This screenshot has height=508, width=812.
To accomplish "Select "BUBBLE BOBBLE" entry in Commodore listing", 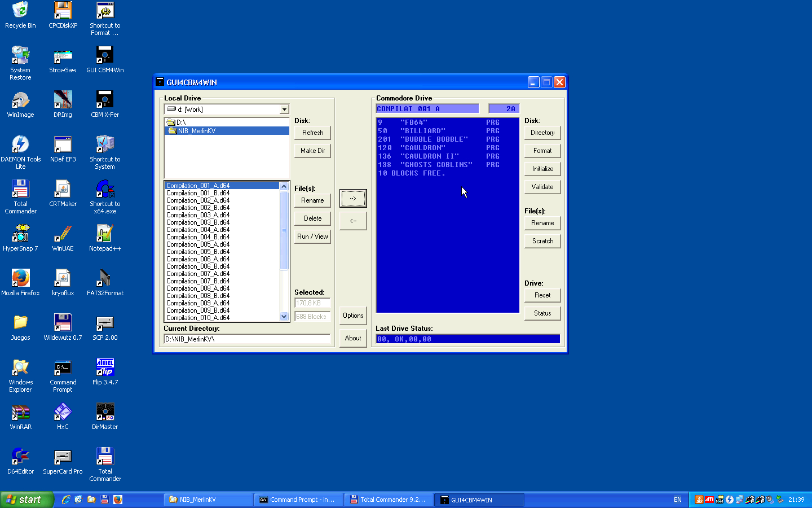I will pyautogui.click(x=439, y=139).
